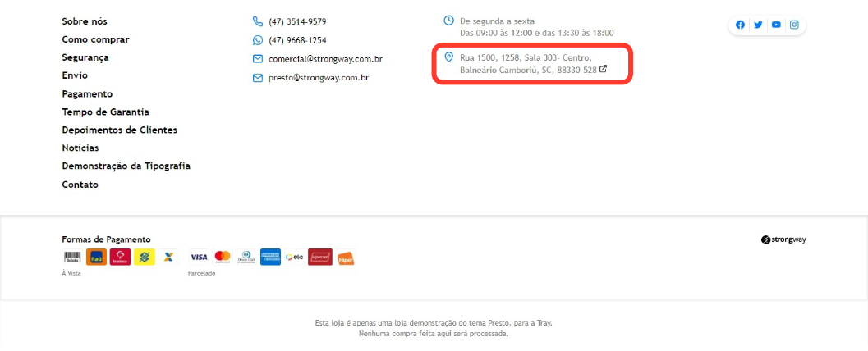Screen dimensions: 868x351
Task: Open the Twitter social icon
Action: point(759,25)
